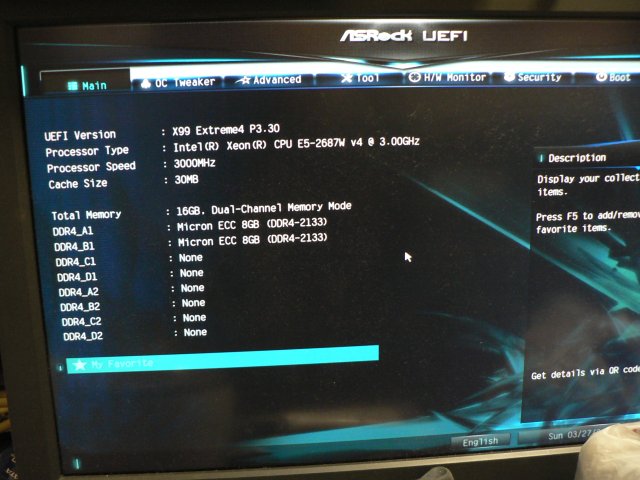640x480 pixels.
Task: Click the Description panel heading
Action: tap(577, 158)
